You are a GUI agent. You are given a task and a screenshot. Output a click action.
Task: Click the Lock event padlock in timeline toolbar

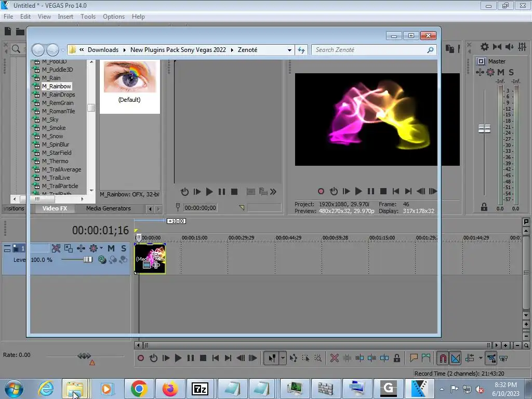tap(396, 358)
